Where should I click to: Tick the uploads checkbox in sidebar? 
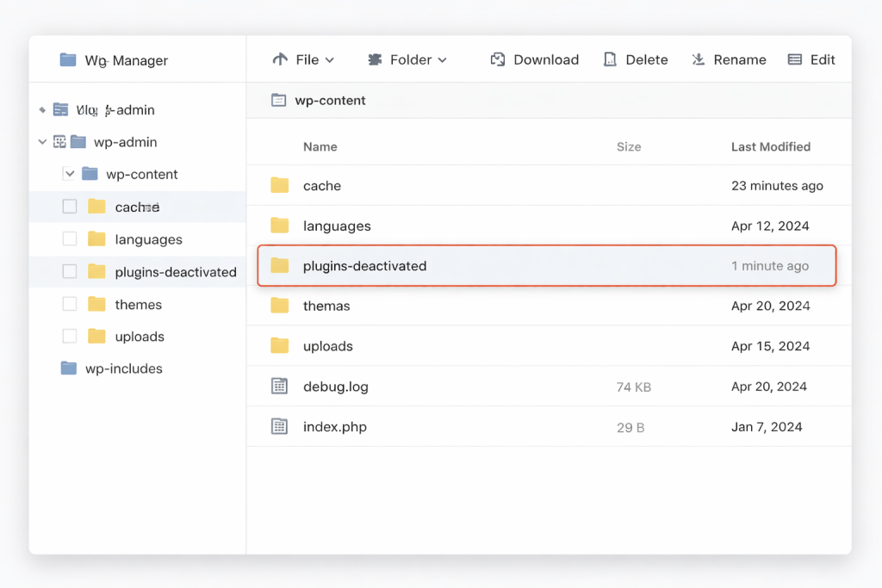[x=70, y=336]
